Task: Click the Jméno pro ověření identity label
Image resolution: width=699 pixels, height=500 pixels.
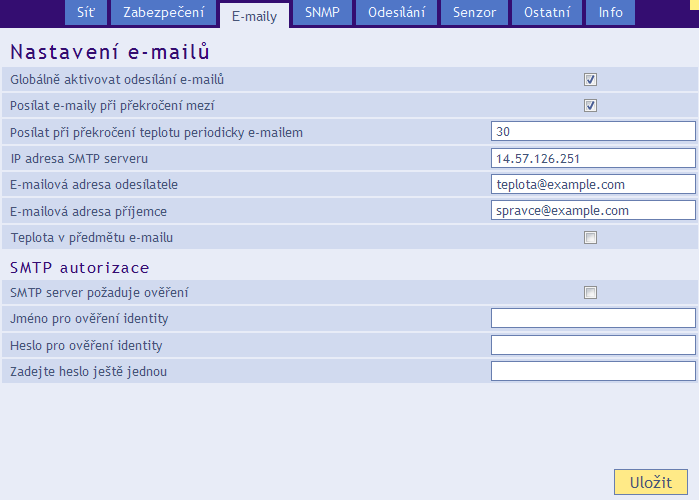Action: click(x=89, y=319)
